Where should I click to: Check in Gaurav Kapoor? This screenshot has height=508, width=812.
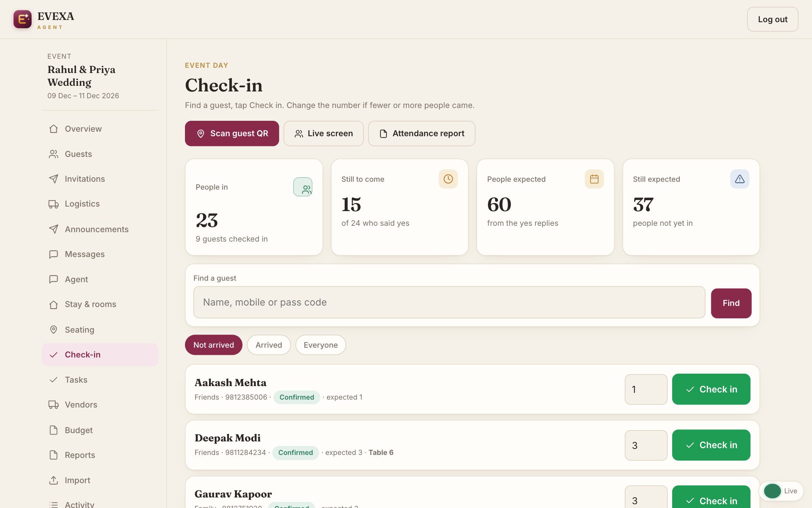point(711,497)
